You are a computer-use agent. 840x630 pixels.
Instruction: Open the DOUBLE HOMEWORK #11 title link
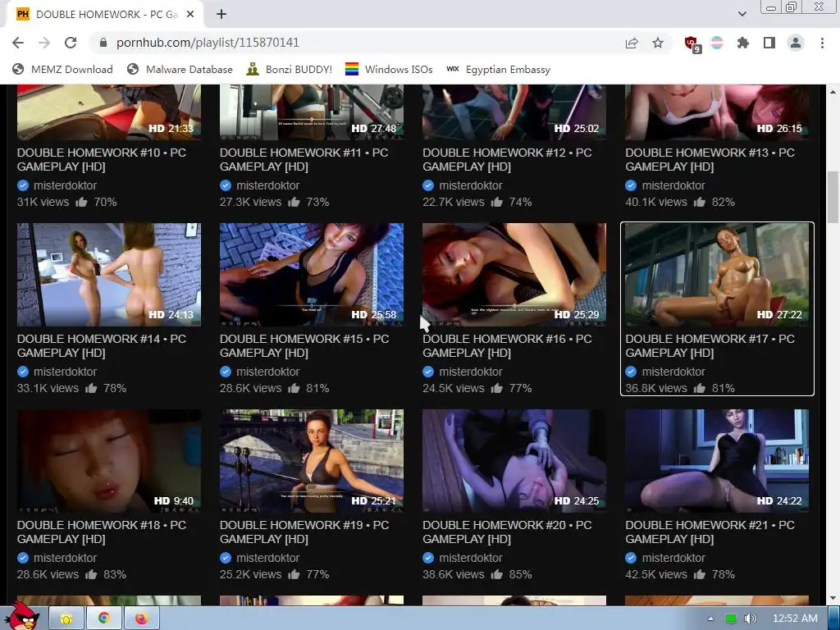pyautogui.click(x=304, y=160)
